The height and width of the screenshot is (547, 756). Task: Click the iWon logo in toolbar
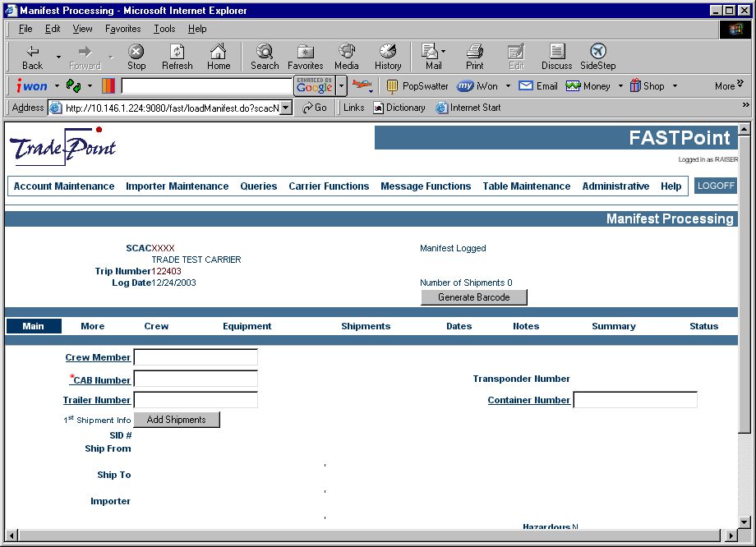32,86
